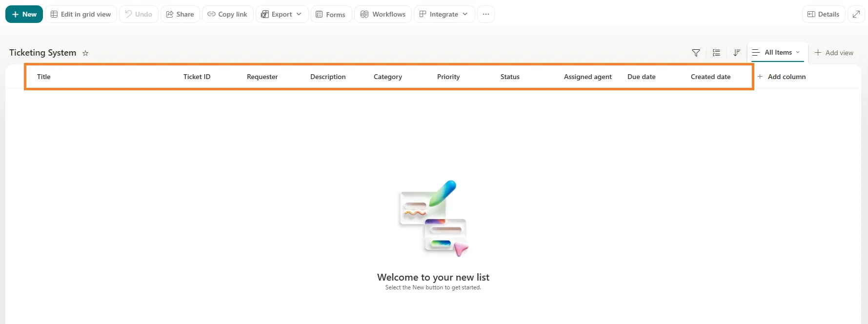This screenshot has width=868, height=324.
Task: Expand the Integrate dropdown menu
Action: pos(444,14)
